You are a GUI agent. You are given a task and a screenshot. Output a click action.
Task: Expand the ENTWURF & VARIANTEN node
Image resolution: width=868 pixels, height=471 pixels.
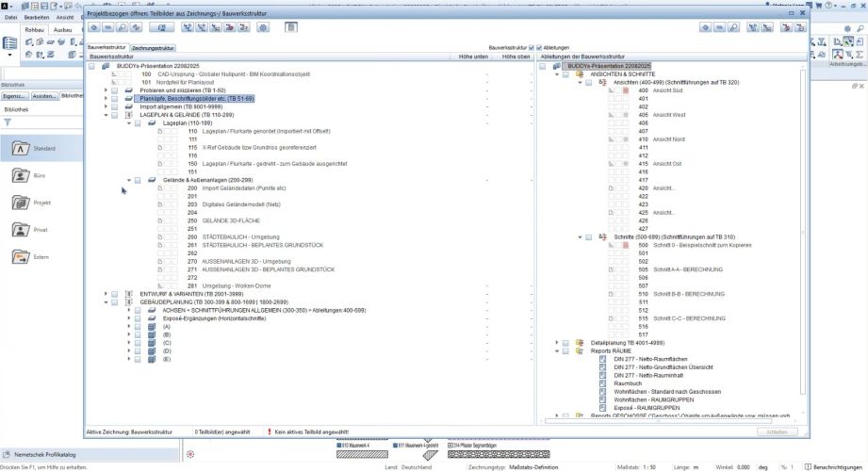coord(106,293)
